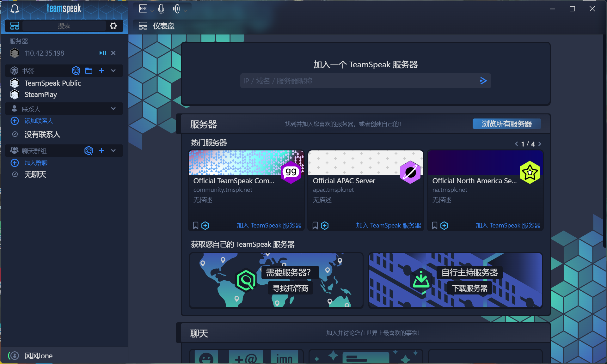The height and width of the screenshot is (364, 607).
Task: Bookmark the Official APAC Server
Action: (315, 226)
